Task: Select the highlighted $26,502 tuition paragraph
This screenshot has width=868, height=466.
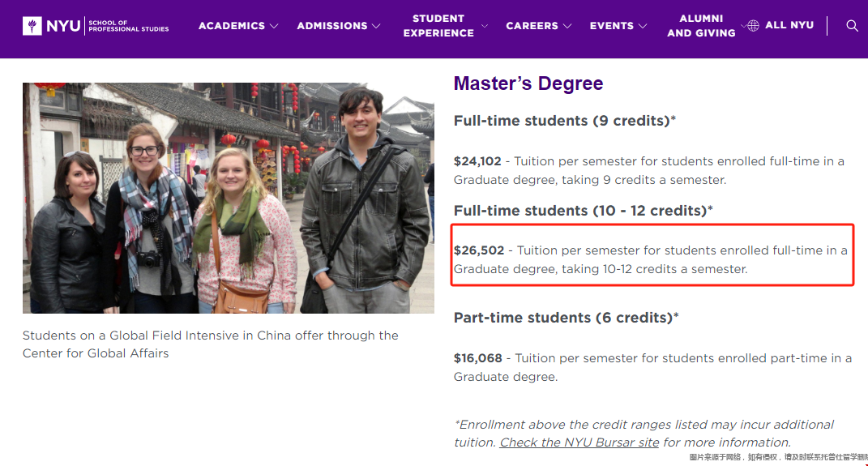Action: pyautogui.click(x=651, y=259)
